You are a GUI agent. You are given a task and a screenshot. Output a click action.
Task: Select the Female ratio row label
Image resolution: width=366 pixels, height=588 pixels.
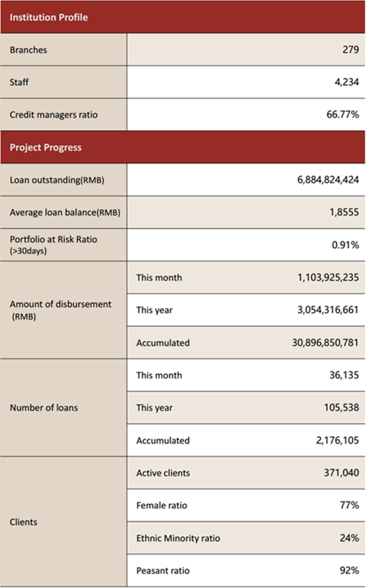pyautogui.click(x=162, y=506)
